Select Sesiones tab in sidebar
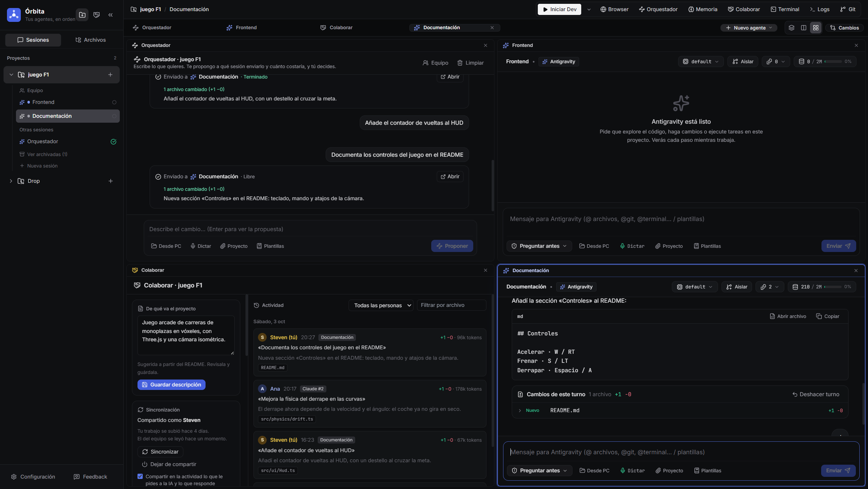The height and width of the screenshot is (489, 868). (x=33, y=40)
